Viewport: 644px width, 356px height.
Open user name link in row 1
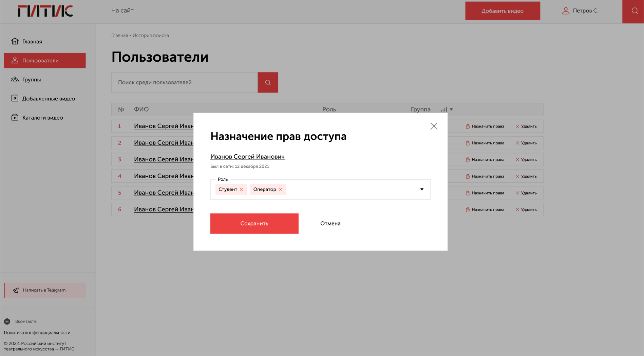164,126
